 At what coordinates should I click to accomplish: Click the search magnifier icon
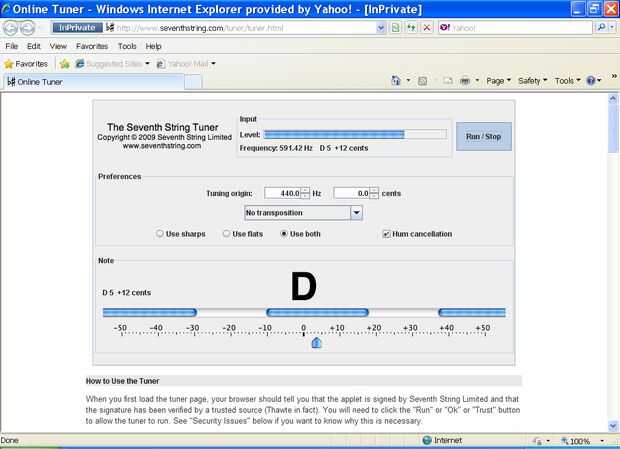point(601,27)
